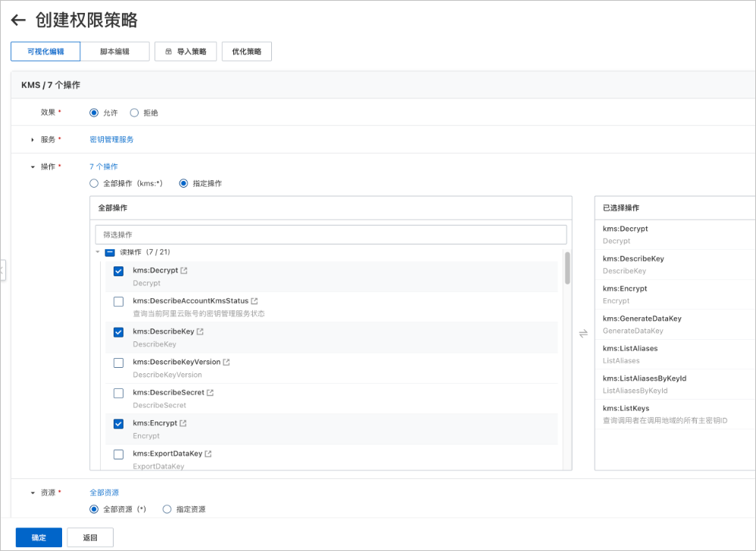Open external link icon next to kms:Decrypt
The image size is (756, 551).
pyautogui.click(x=183, y=271)
